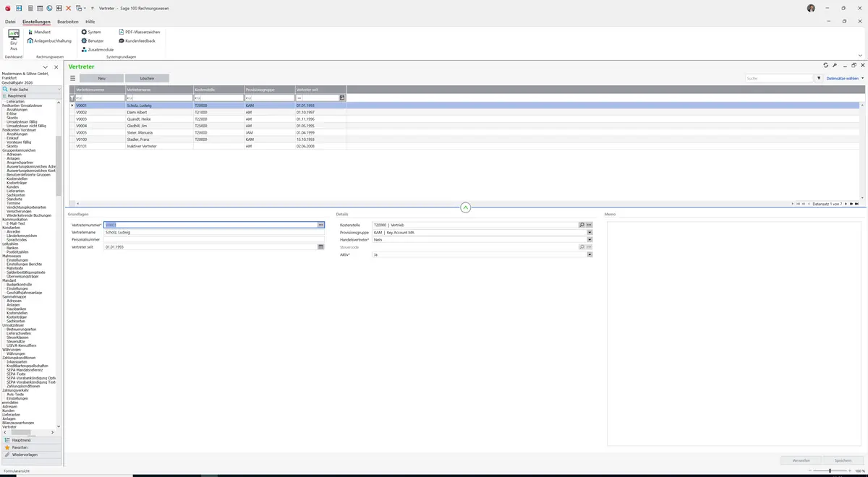Adjust the zoom slider in status bar
Viewport: 868px width, 477px height.
click(829, 470)
